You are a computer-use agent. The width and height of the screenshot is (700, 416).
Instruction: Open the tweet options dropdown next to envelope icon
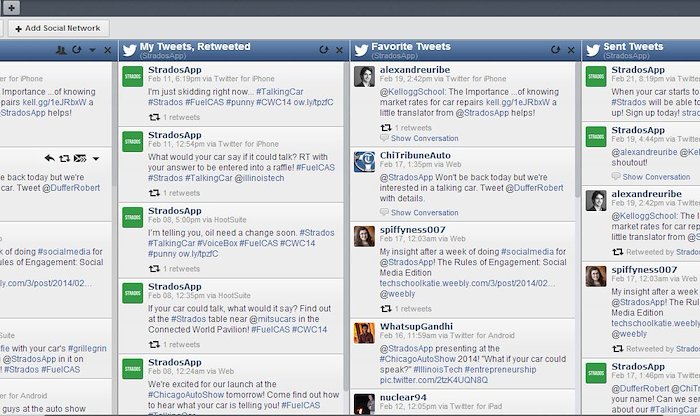click(96, 159)
